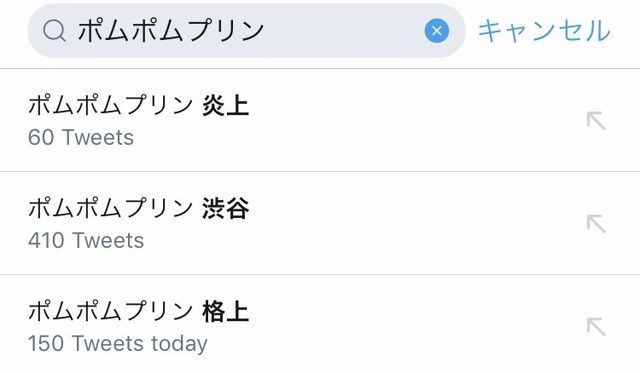Fill search with 渋谷 suggestion via arrow icon
The width and height of the screenshot is (640, 373).
[x=596, y=224]
